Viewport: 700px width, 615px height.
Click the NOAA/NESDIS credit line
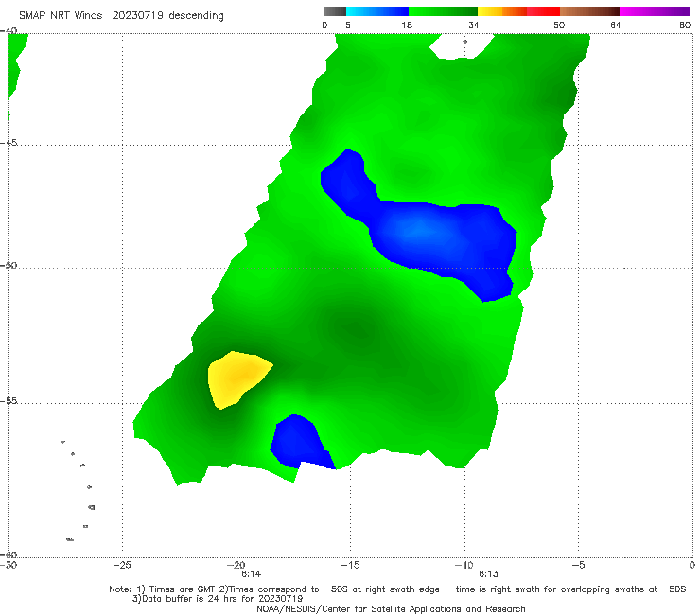pyautogui.click(x=391, y=608)
